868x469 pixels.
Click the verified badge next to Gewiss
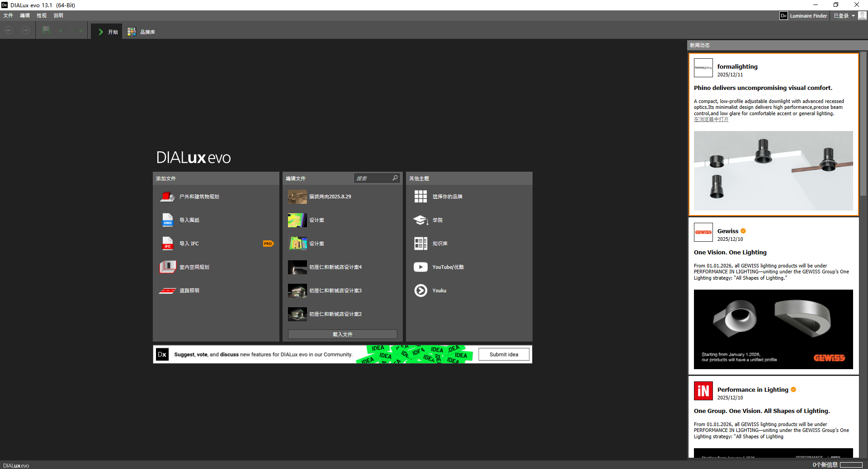(743, 231)
